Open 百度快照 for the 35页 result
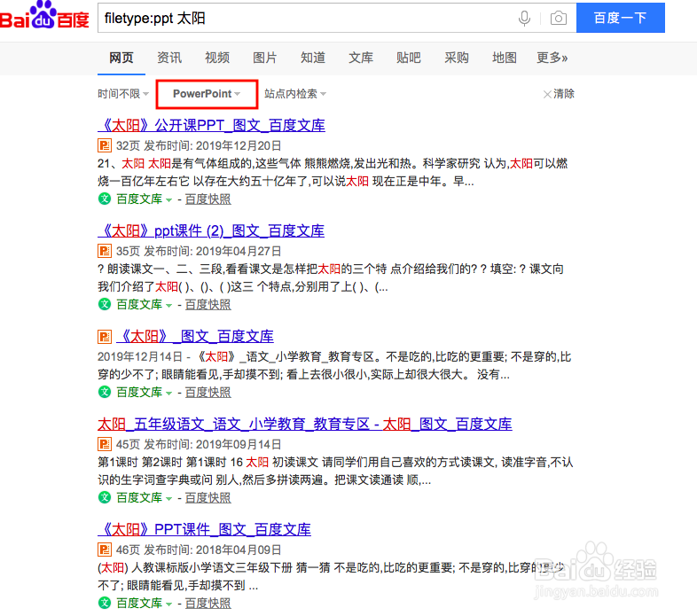This screenshot has width=697, height=616. point(208,305)
